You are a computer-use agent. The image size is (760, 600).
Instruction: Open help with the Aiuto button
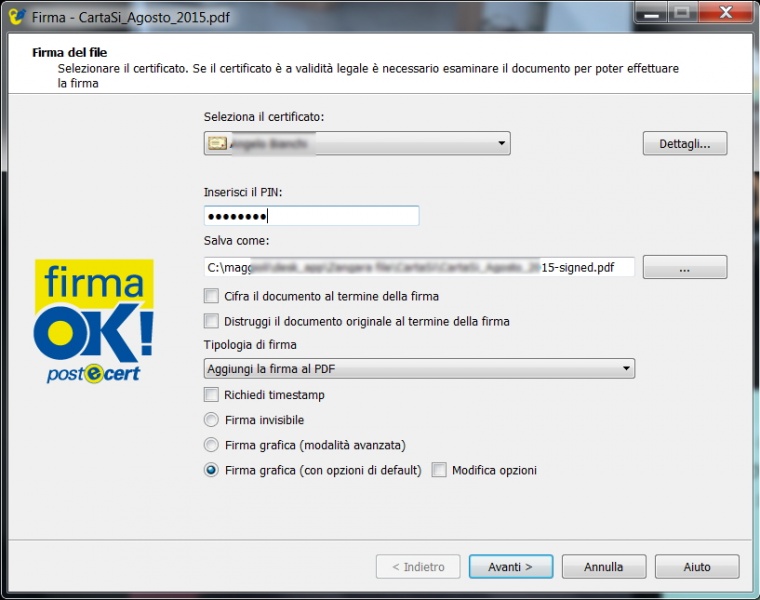tap(697, 567)
